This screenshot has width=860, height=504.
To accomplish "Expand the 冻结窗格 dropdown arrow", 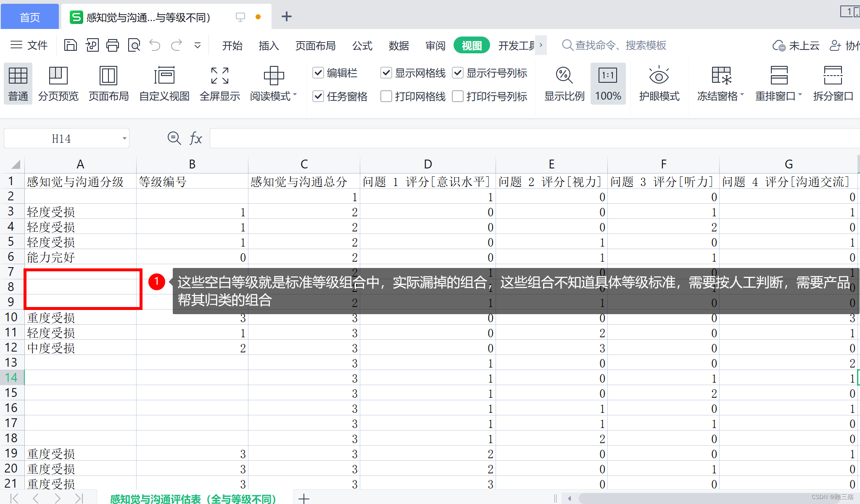I will pos(742,94).
